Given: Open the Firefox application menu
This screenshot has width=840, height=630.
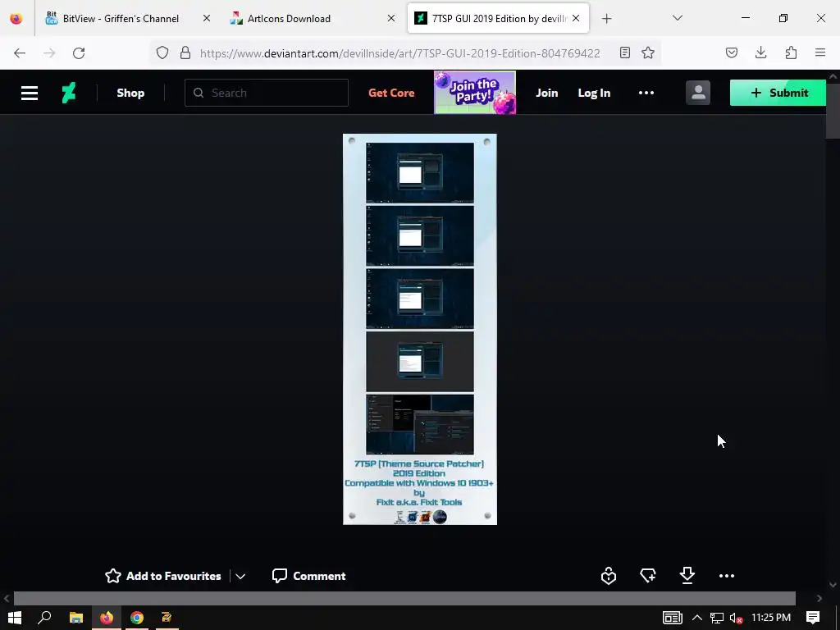Looking at the screenshot, I should tap(820, 52).
